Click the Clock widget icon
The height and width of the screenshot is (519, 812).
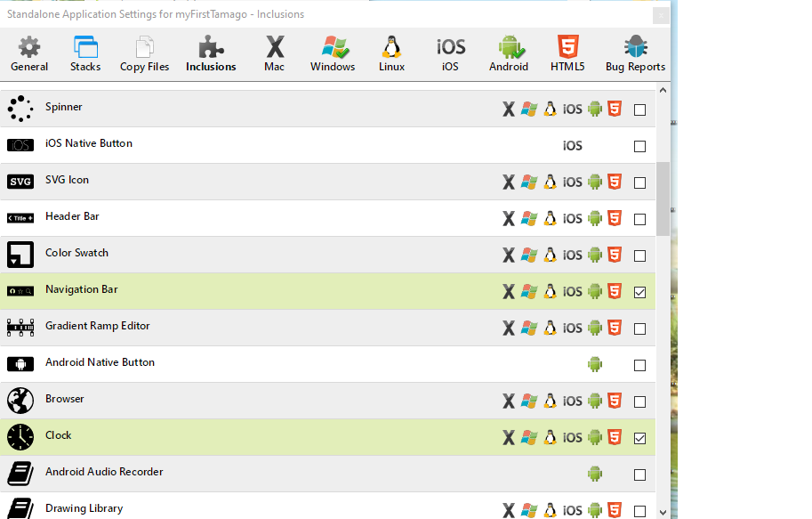point(20,437)
